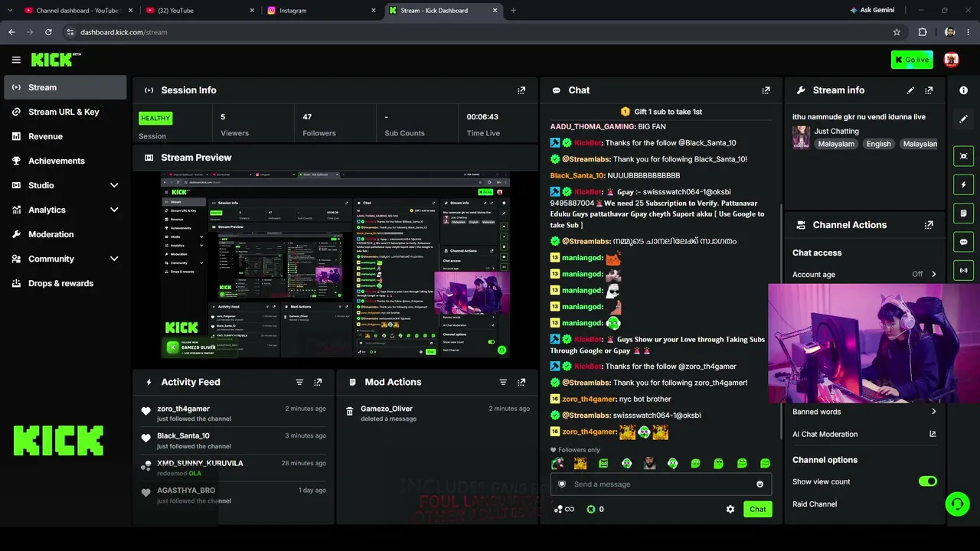Toggle the stream preview widget icon in the right strip
Viewport: 980px width, 551px height.
(964, 156)
